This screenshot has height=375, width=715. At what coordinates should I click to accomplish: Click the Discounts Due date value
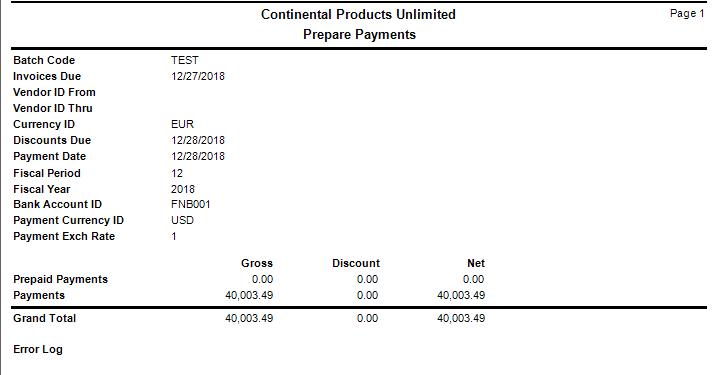click(x=198, y=140)
